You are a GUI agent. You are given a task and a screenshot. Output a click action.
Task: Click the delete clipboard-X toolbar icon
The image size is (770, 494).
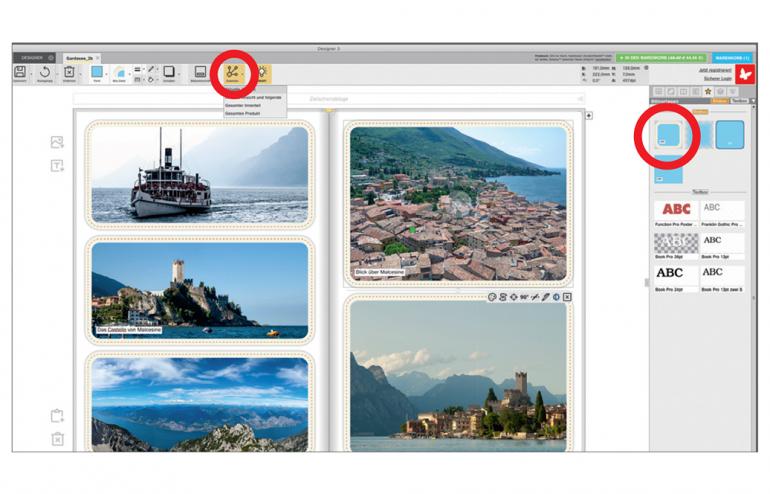(x=69, y=72)
